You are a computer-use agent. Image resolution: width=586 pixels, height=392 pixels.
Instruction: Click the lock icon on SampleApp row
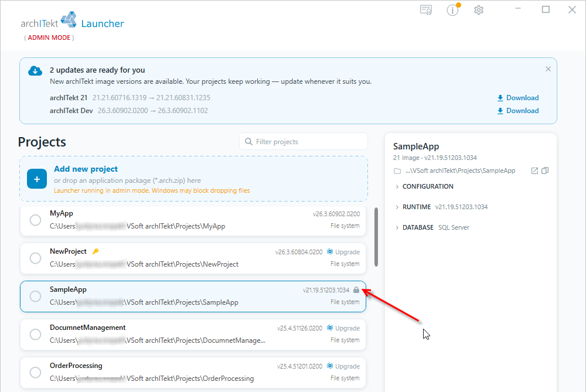coord(356,290)
